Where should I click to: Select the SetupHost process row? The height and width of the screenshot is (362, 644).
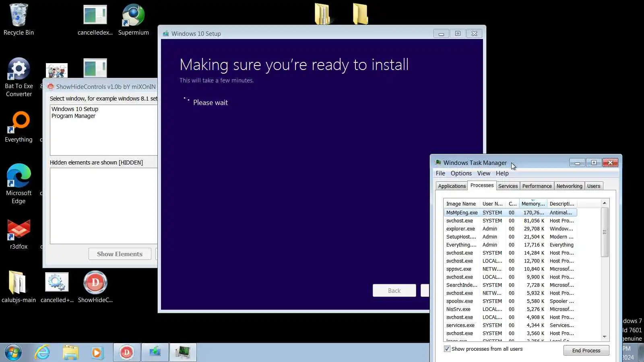pyautogui.click(x=510, y=237)
